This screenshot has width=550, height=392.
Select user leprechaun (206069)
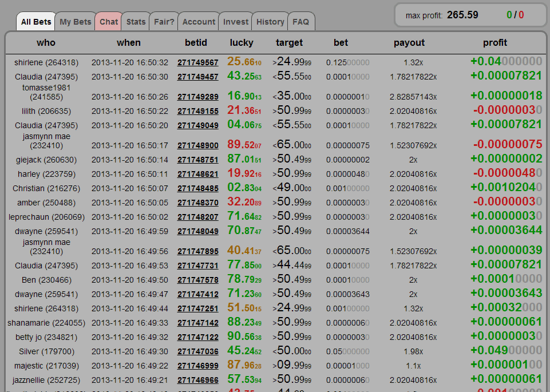click(x=46, y=217)
